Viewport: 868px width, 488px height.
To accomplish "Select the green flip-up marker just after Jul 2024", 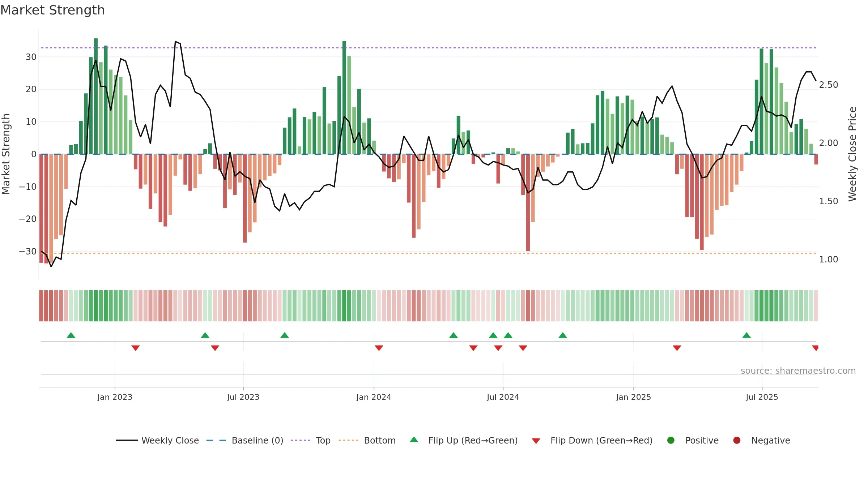I will click(x=508, y=335).
